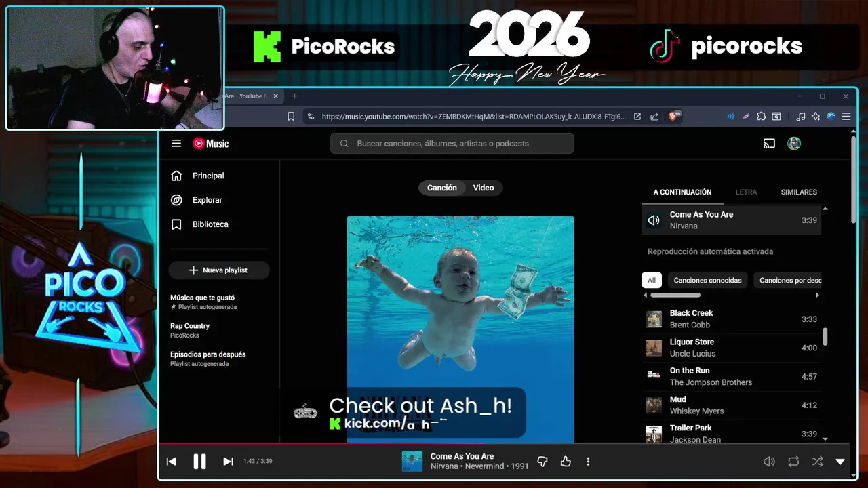Click the Nirvana artist link in player bar
The height and width of the screenshot is (488, 868).
point(444,466)
